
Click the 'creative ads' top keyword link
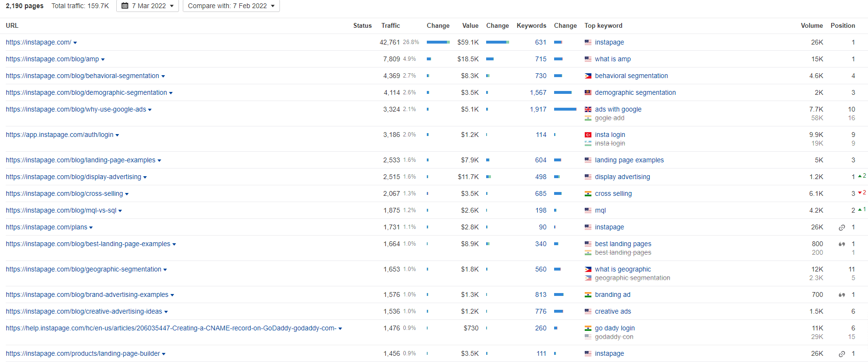pos(613,311)
